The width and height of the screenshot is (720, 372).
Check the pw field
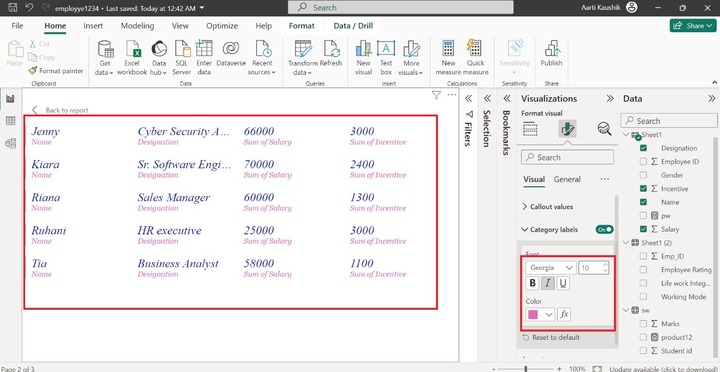pyautogui.click(x=643, y=215)
